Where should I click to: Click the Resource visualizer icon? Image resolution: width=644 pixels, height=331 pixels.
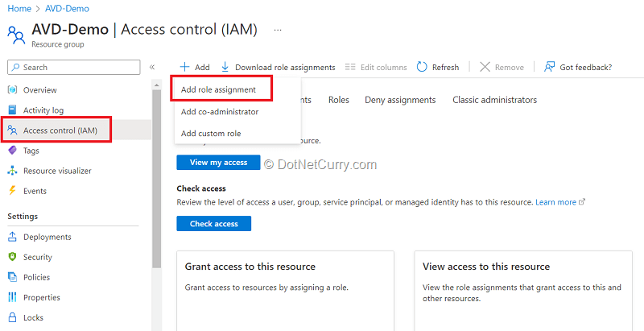tap(13, 171)
